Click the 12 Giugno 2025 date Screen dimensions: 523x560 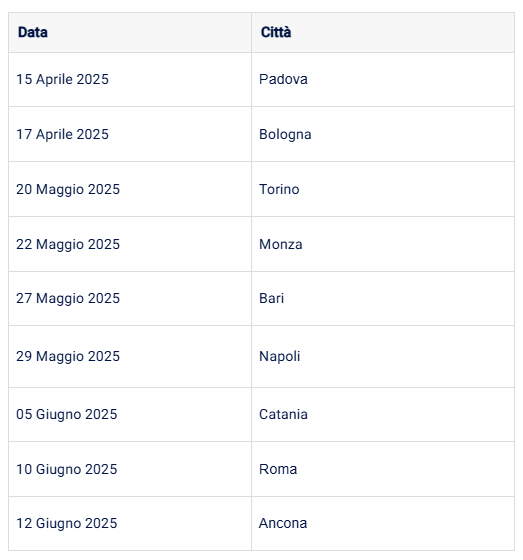tap(67, 524)
